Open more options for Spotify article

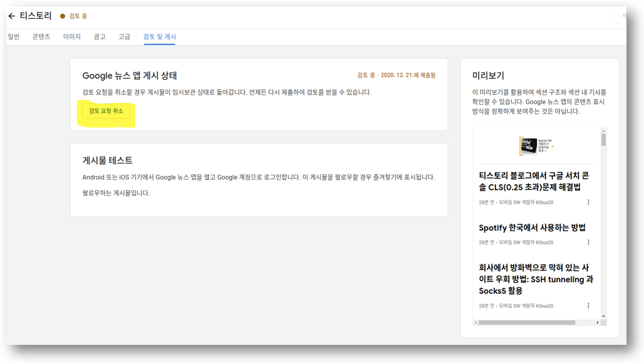click(x=588, y=242)
